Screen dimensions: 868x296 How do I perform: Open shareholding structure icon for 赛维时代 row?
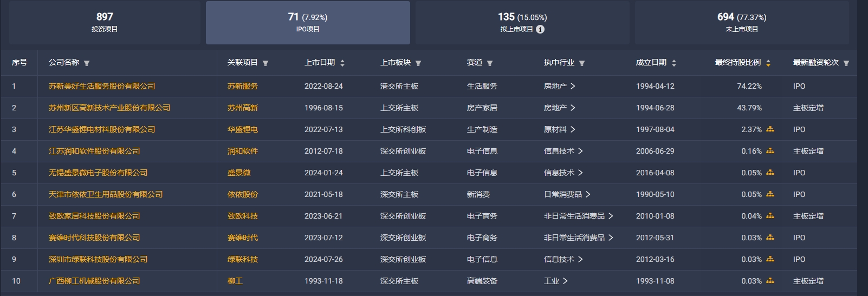[770, 238]
